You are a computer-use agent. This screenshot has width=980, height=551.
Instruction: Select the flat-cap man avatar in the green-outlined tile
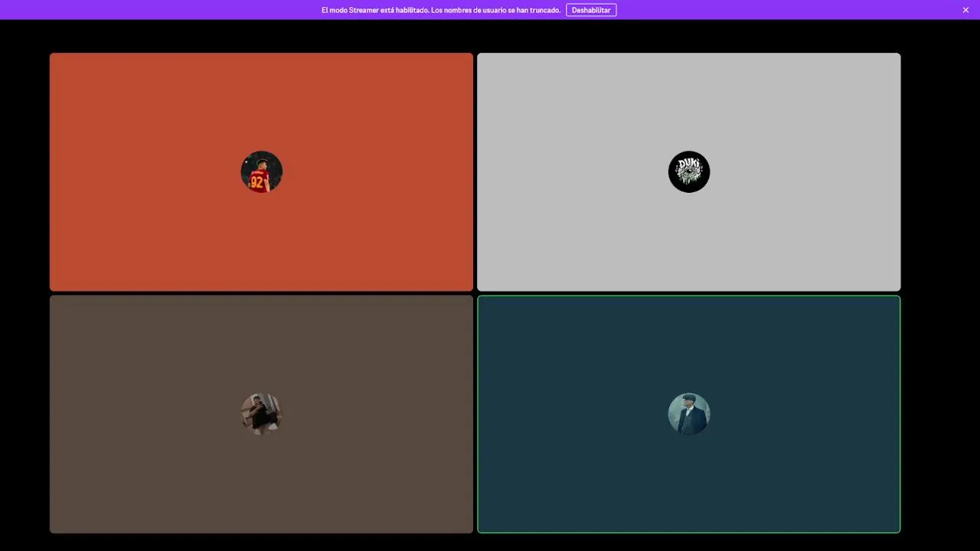pos(689,414)
